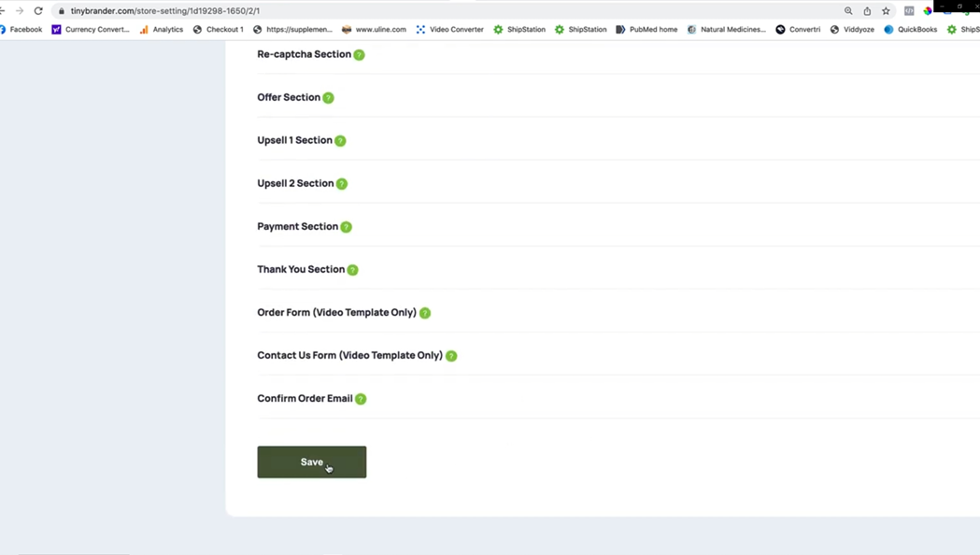Click the extensions code icon in toolbar

(x=909, y=10)
